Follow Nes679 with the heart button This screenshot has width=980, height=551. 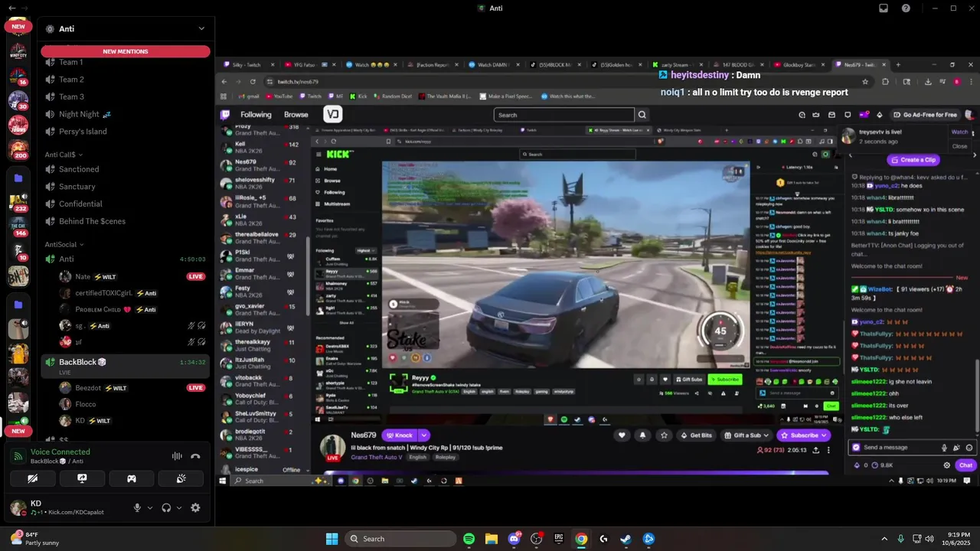tap(622, 435)
